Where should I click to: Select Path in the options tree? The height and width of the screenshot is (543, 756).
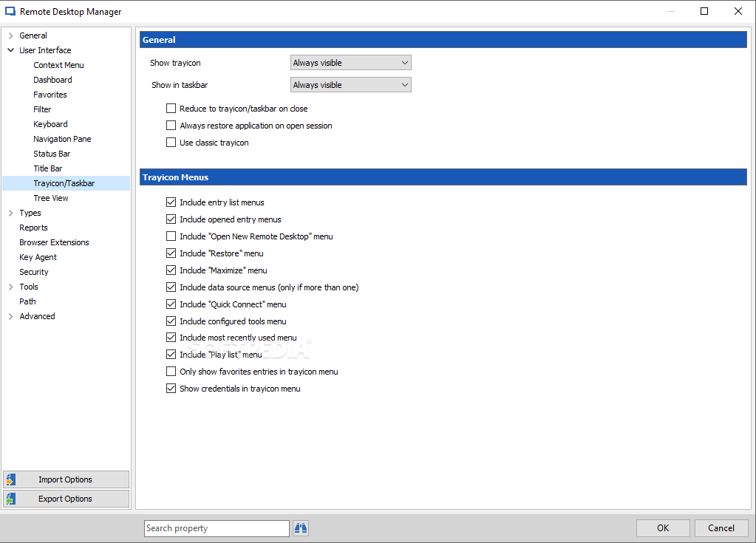tap(27, 301)
